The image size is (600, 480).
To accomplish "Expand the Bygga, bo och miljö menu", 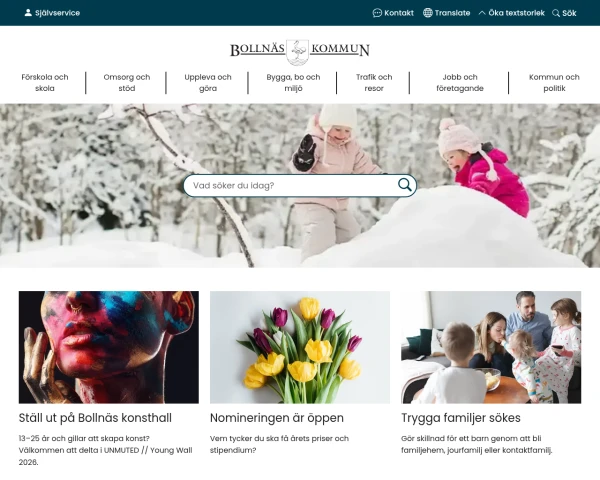I will tap(293, 83).
